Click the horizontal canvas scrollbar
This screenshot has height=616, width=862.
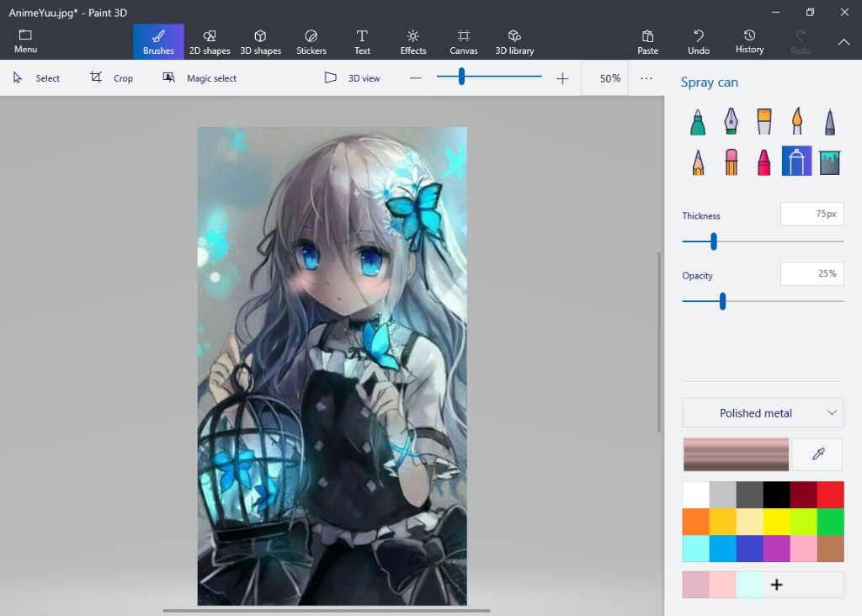tap(326, 610)
